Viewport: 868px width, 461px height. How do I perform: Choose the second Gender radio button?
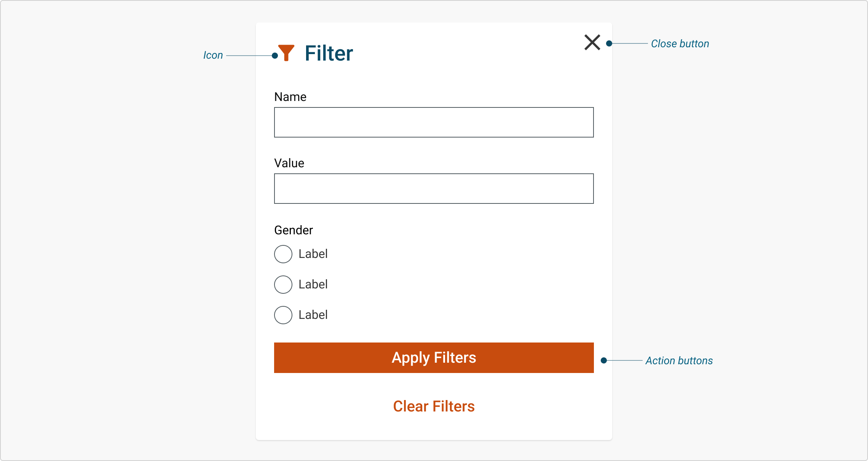click(x=283, y=285)
